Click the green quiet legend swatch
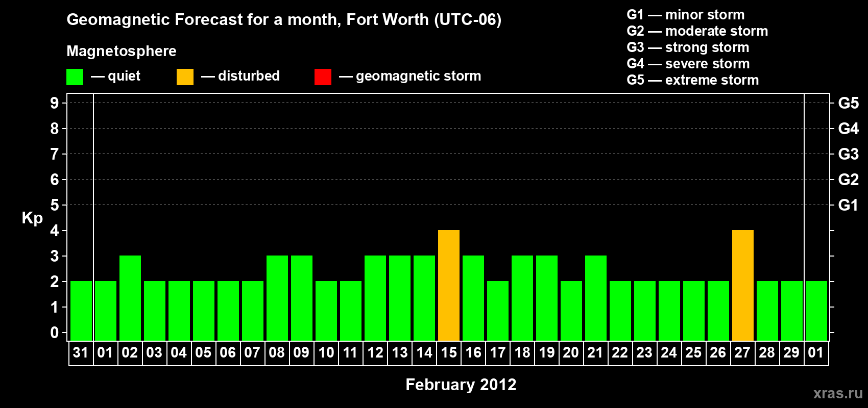This screenshot has width=868, height=408. [x=75, y=77]
